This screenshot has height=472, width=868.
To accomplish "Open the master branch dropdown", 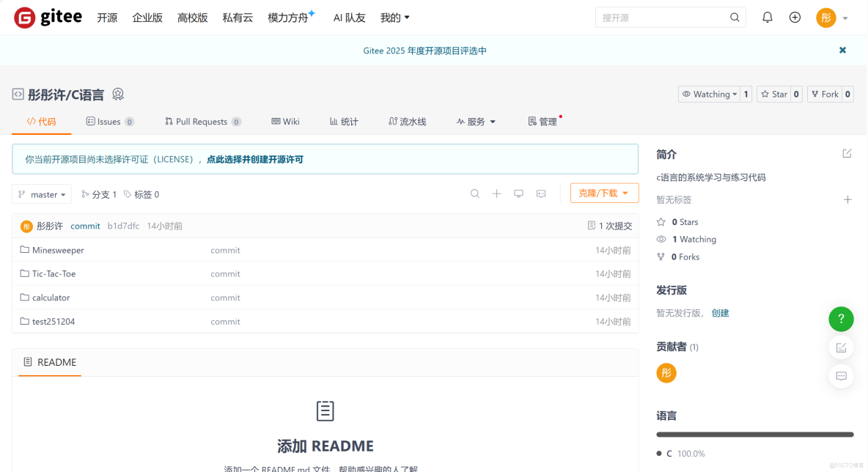I will (42, 193).
